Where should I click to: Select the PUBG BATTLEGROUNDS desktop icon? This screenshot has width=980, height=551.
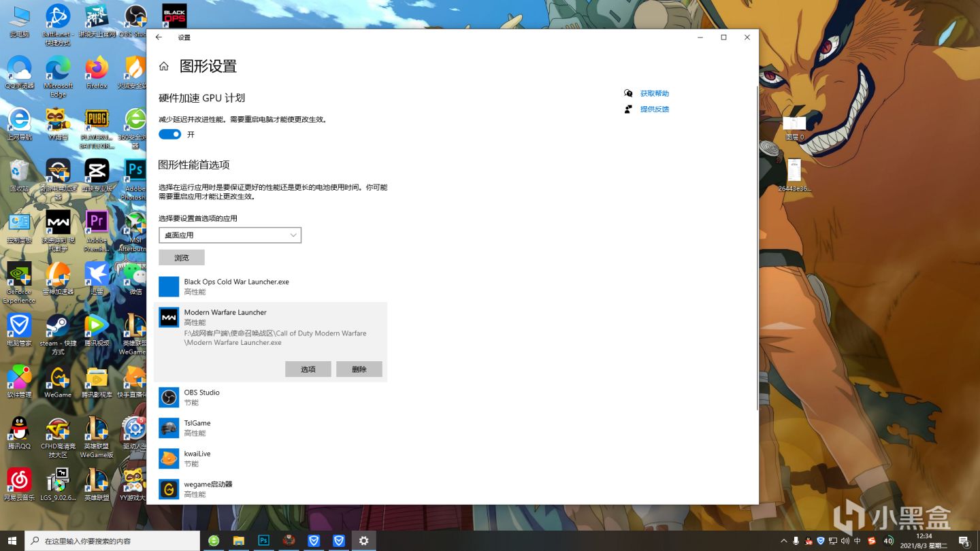(97, 129)
